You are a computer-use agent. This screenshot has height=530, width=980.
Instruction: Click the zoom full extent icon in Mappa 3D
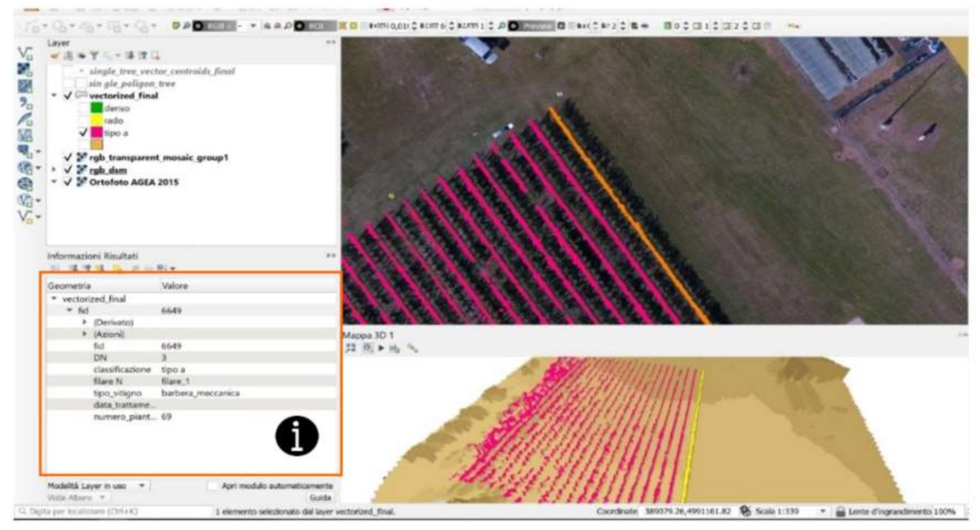(351, 348)
